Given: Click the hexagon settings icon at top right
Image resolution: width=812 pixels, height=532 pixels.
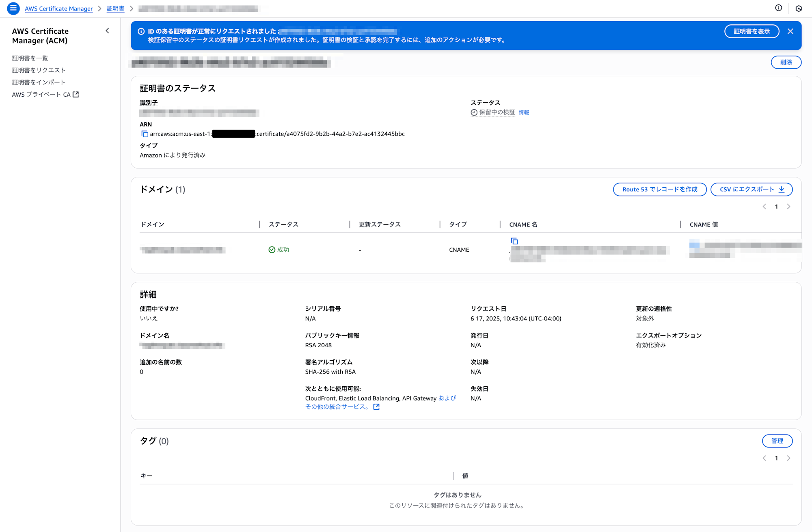Looking at the screenshot, I should tap(799, 9).
